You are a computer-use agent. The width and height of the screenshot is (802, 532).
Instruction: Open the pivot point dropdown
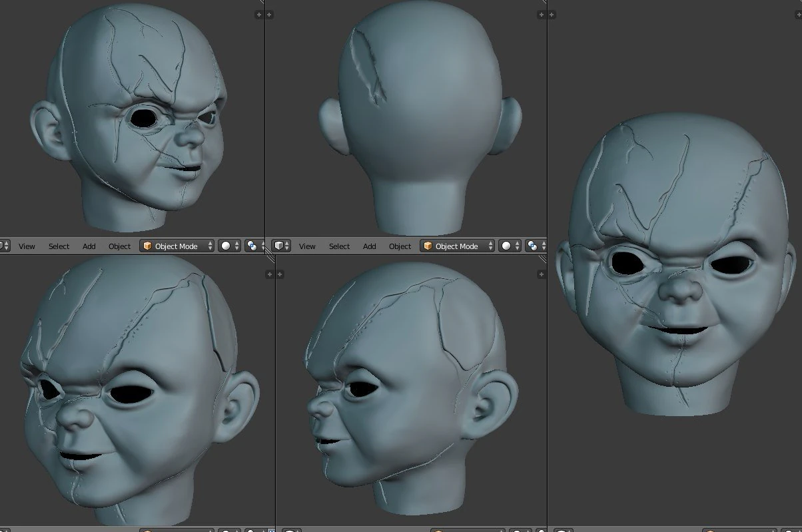(262, 246)
